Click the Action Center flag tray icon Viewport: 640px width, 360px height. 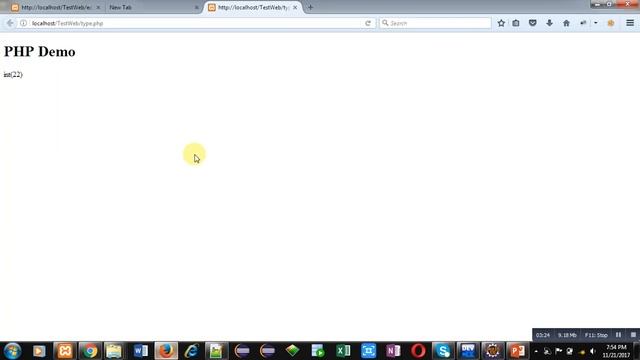click(558, 351)
